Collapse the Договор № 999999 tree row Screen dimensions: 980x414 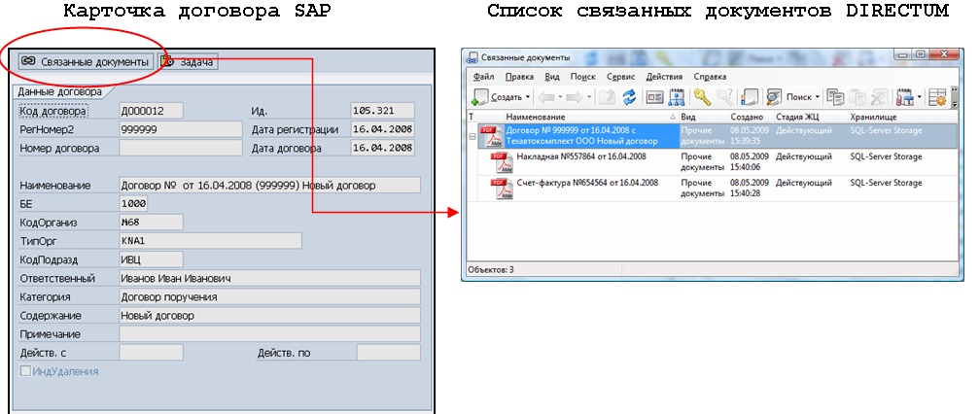(x=472, y=136)
